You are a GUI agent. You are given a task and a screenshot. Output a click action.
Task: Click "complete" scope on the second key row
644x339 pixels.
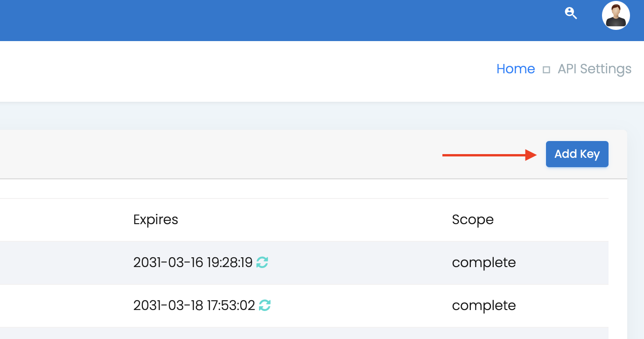tap(483, 305)
